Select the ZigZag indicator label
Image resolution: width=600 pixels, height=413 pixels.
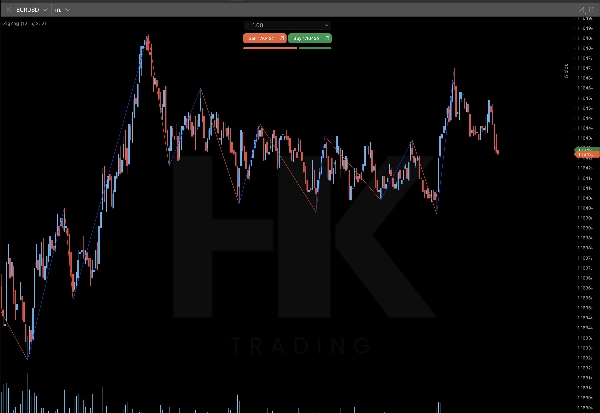point(24,24)
